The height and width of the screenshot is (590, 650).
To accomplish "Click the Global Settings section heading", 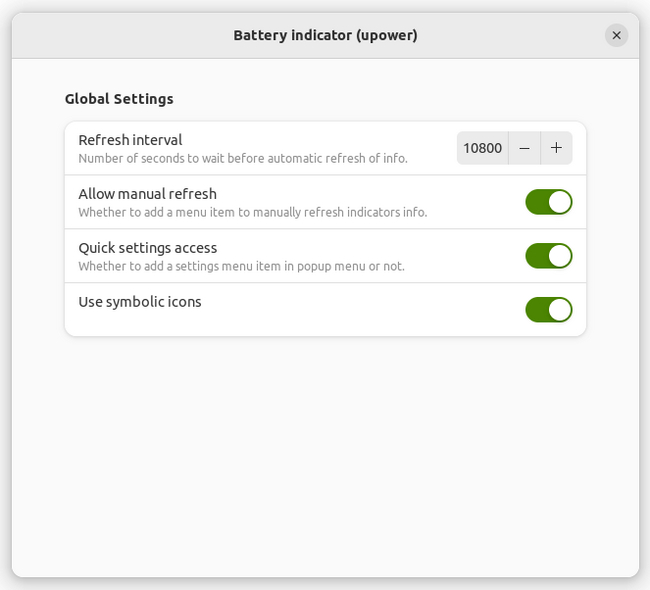I will [119, 99].
